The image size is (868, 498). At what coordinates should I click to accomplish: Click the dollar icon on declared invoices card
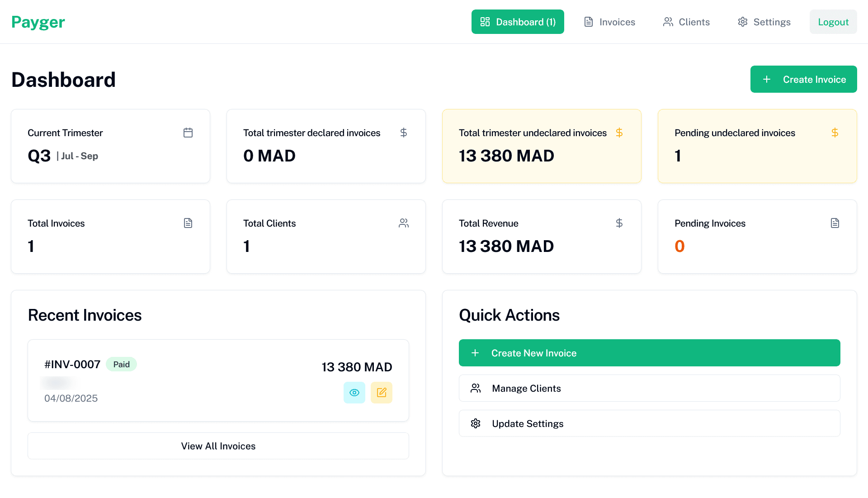point(404,133)
